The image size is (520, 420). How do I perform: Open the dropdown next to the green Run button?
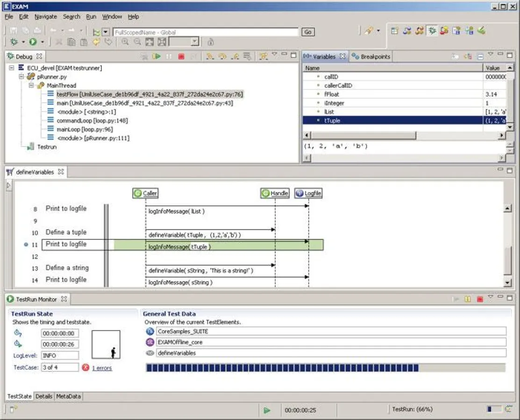tap(43, 42)
